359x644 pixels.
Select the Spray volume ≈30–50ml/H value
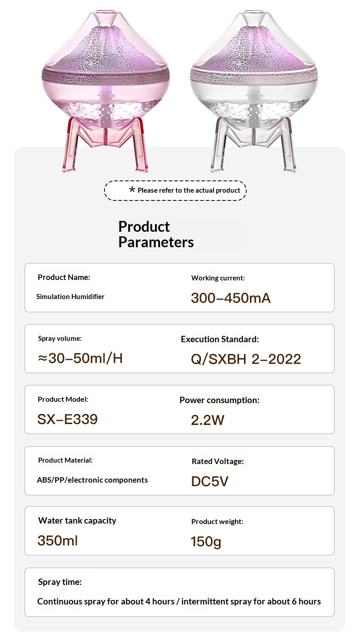point(80,358)
